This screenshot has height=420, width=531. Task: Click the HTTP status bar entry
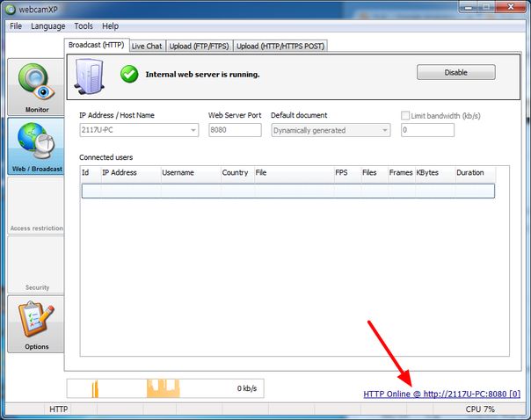point(58,409)
